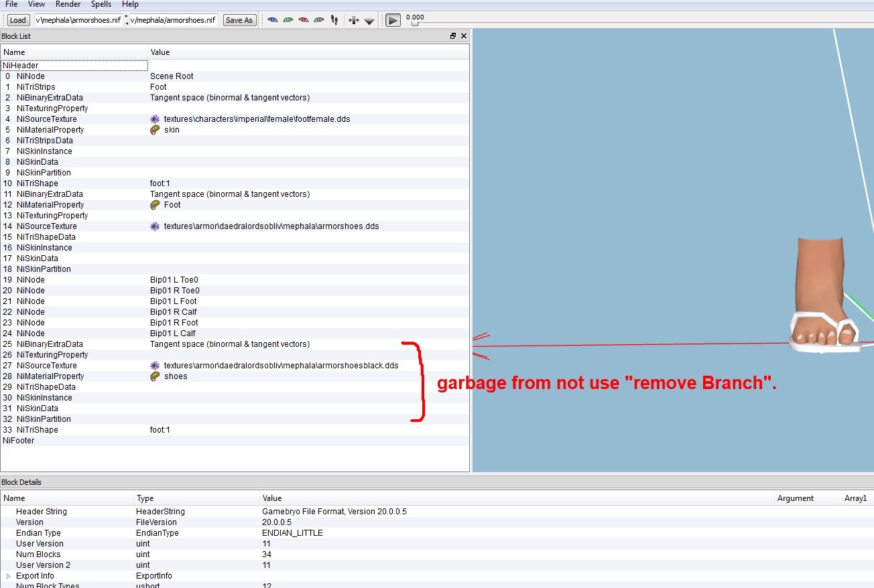Select block 25 NiBinaryExtraData

(x=235, y=344)
